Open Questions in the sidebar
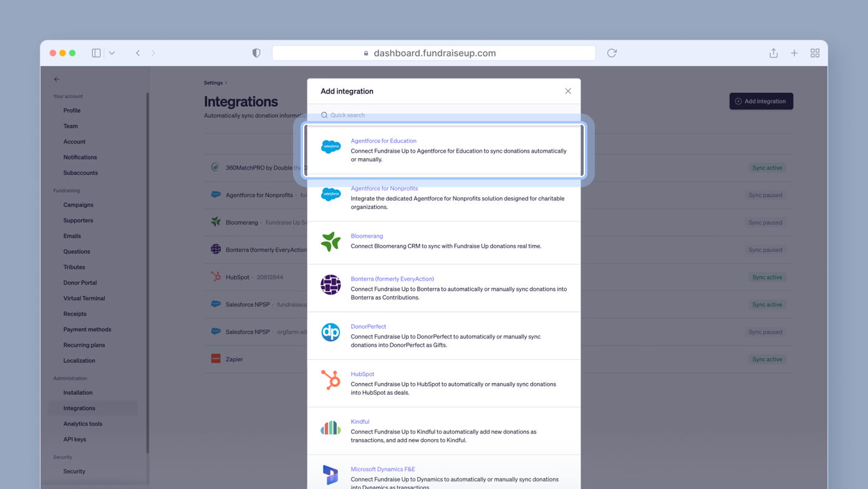The image size is (868, 489). [77, 251]
